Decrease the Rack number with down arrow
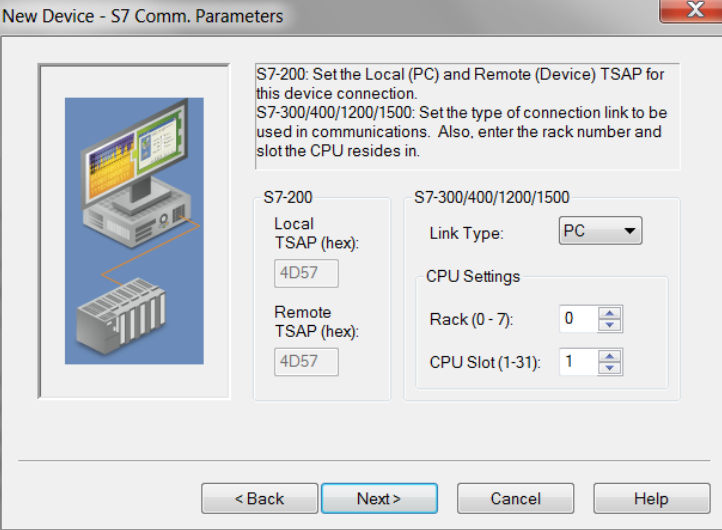This screenshot has width=722, height=530. tap(610, 325)
